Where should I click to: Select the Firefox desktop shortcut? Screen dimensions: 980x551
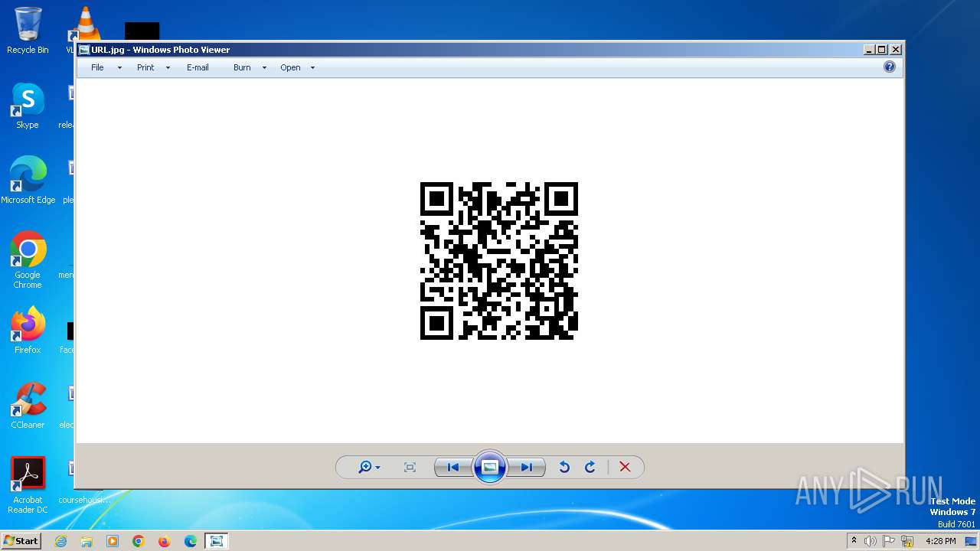28,331
